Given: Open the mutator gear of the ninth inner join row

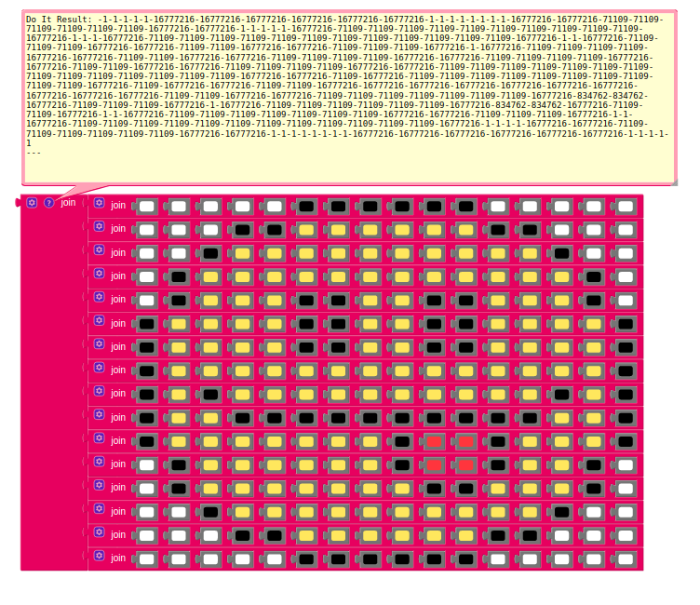Looking at the screenshot, I should [x=99, y=391].
